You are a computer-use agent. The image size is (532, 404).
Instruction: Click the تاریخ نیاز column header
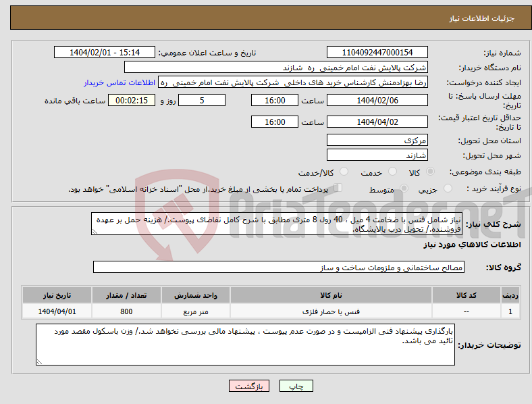point(57,295)
